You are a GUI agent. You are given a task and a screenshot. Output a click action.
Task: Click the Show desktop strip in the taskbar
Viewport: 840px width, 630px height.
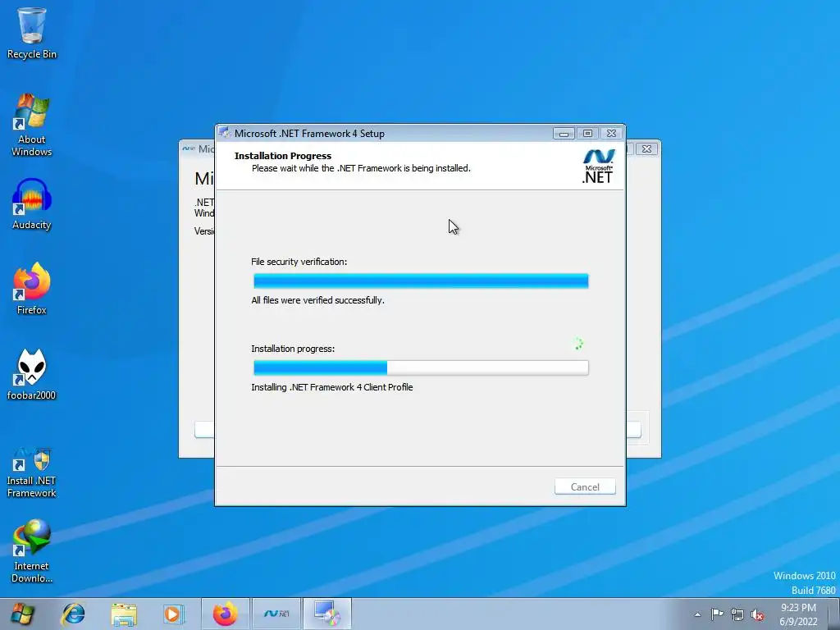pos(834,614)
